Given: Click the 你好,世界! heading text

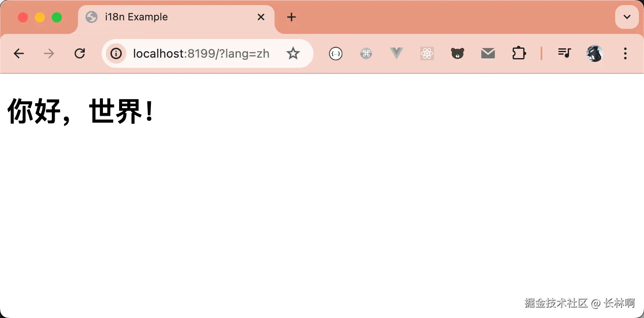Looking at the screenshot, I should coord(80,111).
